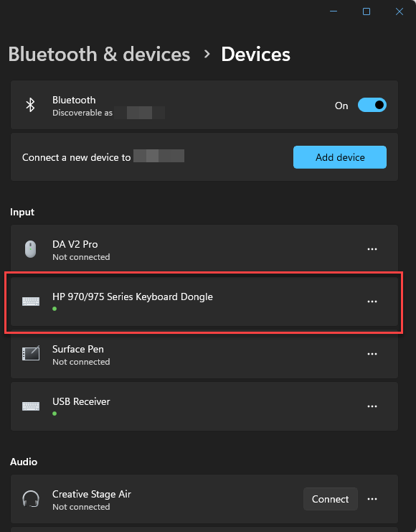This screenshot has height=532, width=416.
Task: Click the Devices breadcrumb title
Action: coord(255,55)
